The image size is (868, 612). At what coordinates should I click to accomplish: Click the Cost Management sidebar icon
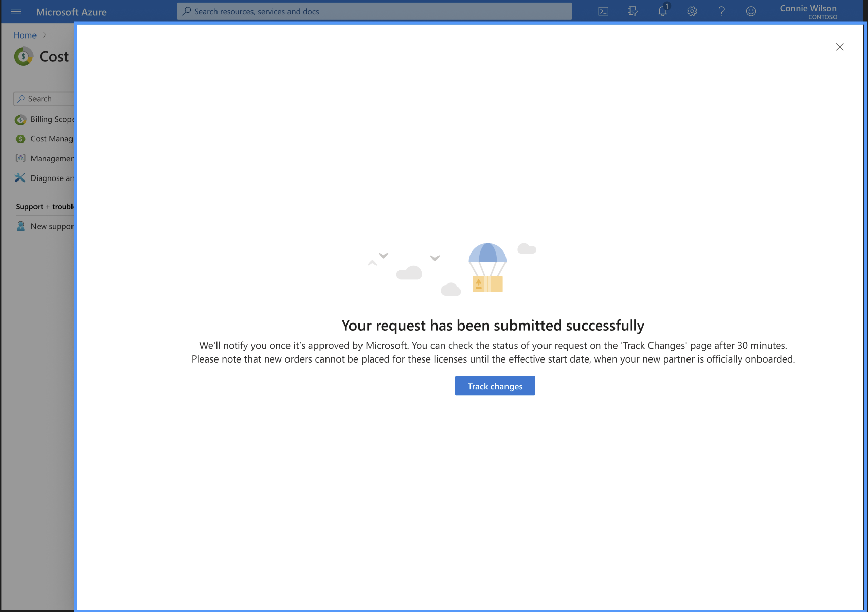click(x=20, y=139)
